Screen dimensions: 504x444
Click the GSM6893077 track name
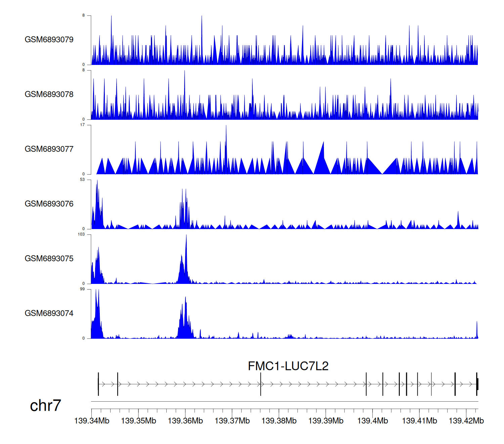(x=49, y=149)
